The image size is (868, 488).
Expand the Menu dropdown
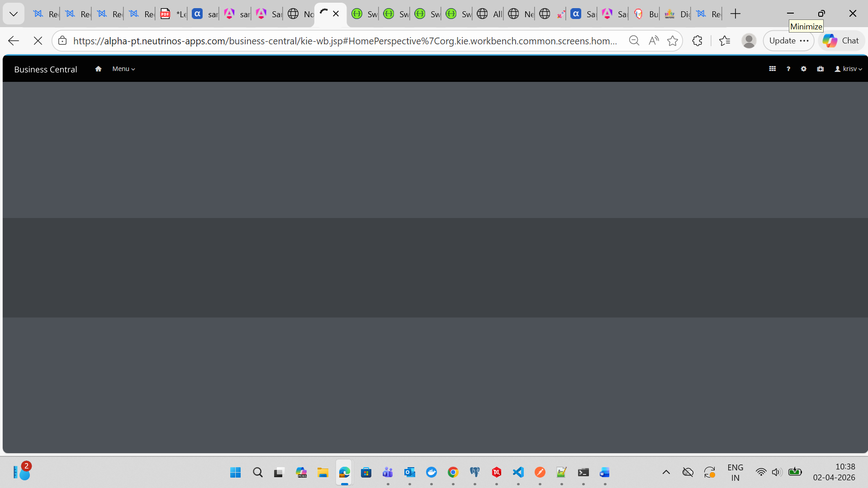coord(123,69)
